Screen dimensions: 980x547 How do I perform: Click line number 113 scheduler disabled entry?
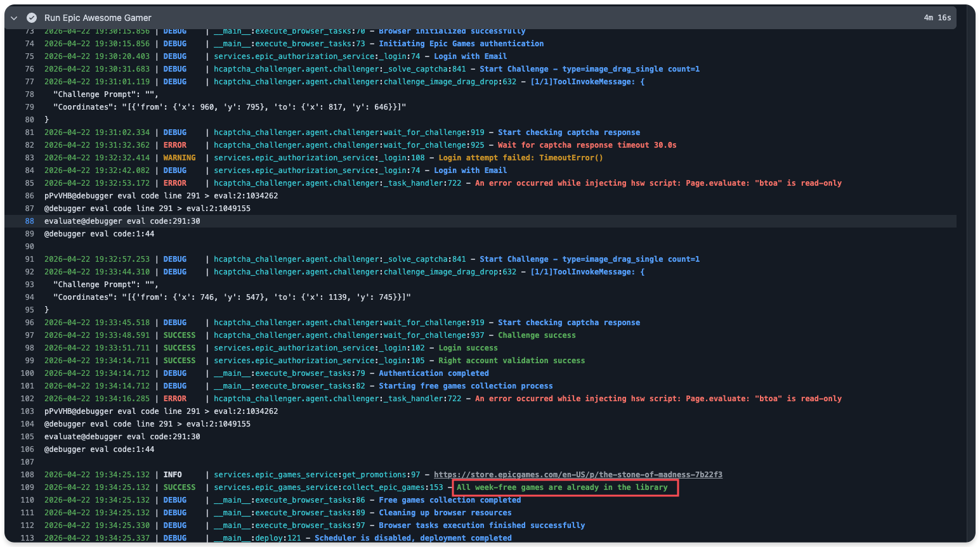tap(27, 538)
